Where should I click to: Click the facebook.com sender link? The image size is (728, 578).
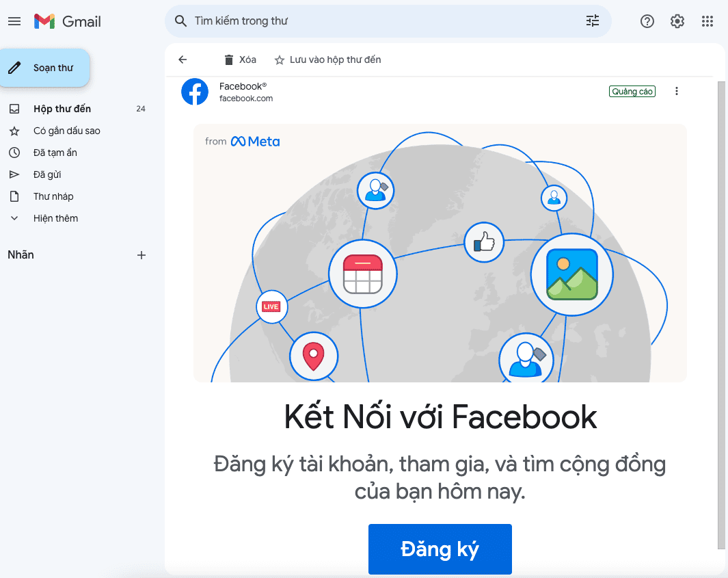(x=246, y=98)
